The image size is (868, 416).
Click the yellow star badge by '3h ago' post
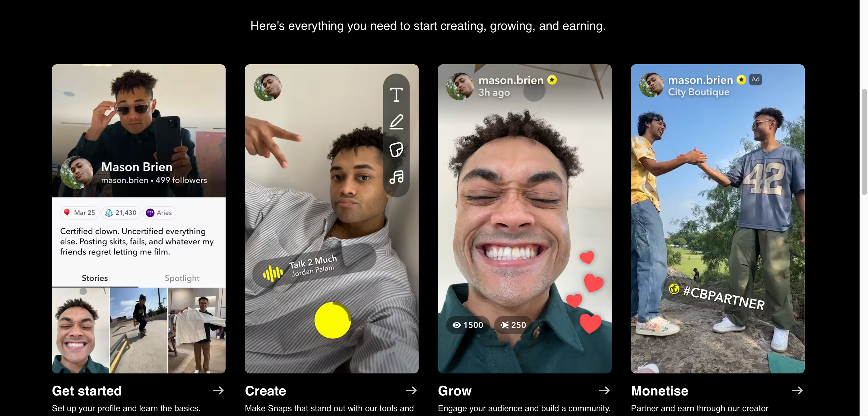(x=552, y=80)
